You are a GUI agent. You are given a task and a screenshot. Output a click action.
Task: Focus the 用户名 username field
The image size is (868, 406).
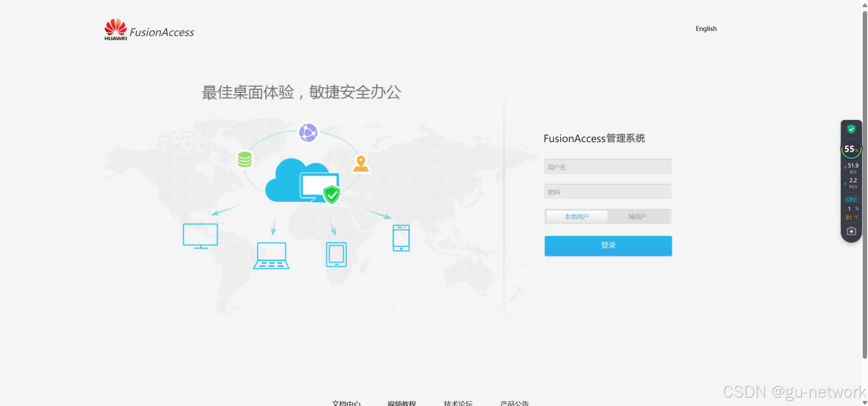click(608, 167)
